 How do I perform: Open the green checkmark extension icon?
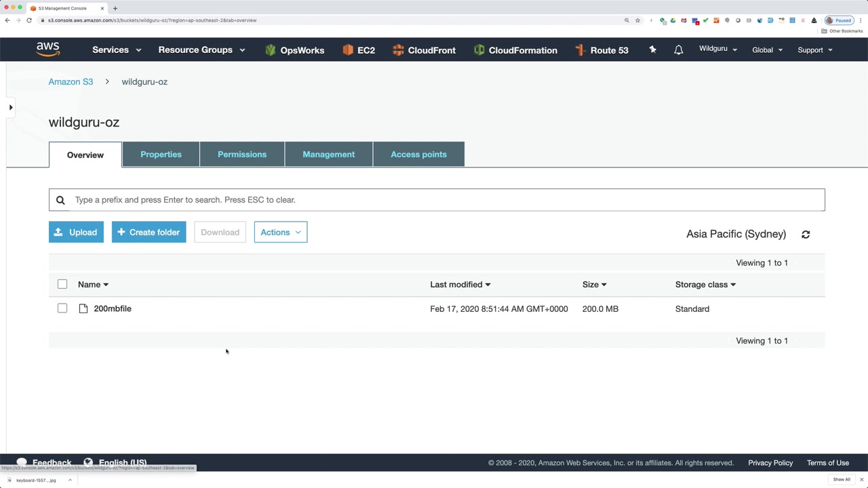[705, 20]
